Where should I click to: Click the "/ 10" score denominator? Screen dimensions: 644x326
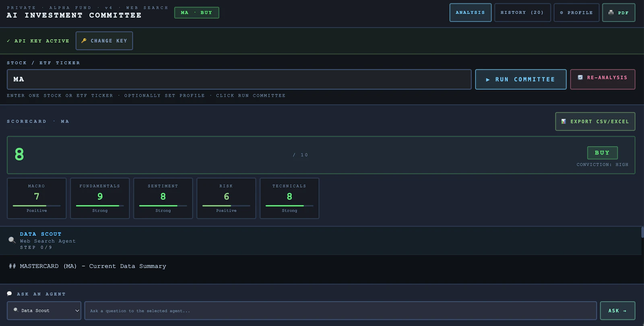[300, 155]
